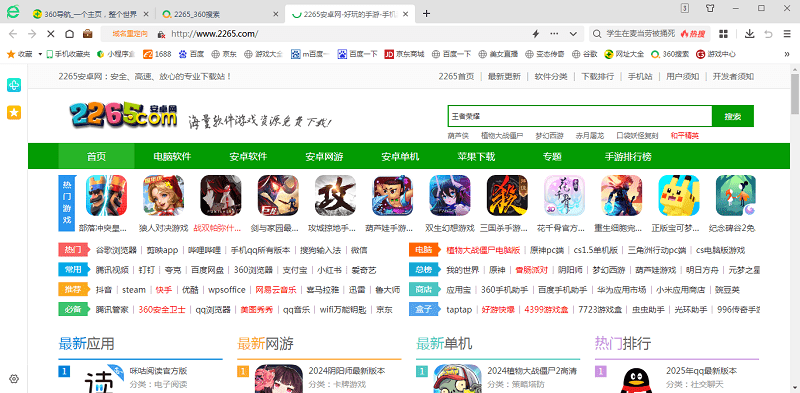Open the hamburger main menu
This screenshot has width=800, height=393.
pos(787,34)
